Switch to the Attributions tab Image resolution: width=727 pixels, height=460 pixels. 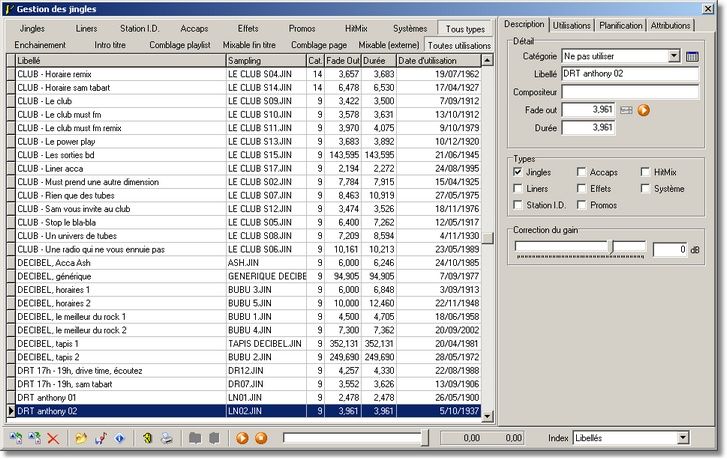pyautogui.click(x=670, y=26)
